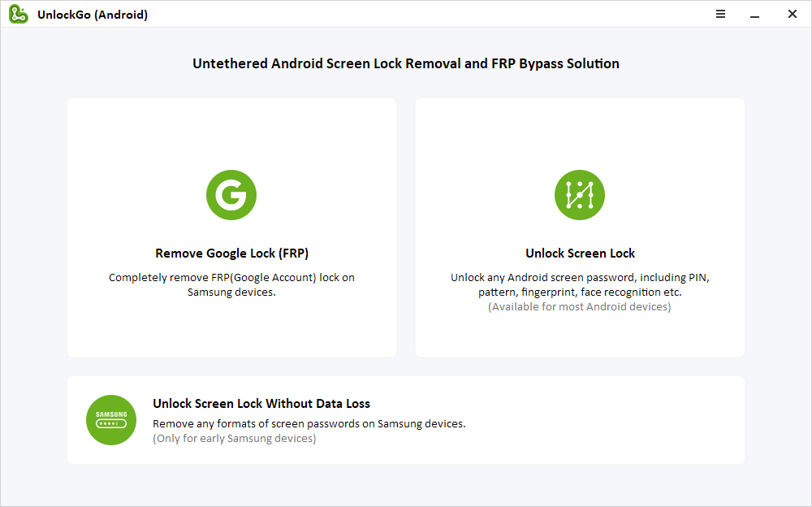Click the FRP Samsung devices description text

click(231, 285)
